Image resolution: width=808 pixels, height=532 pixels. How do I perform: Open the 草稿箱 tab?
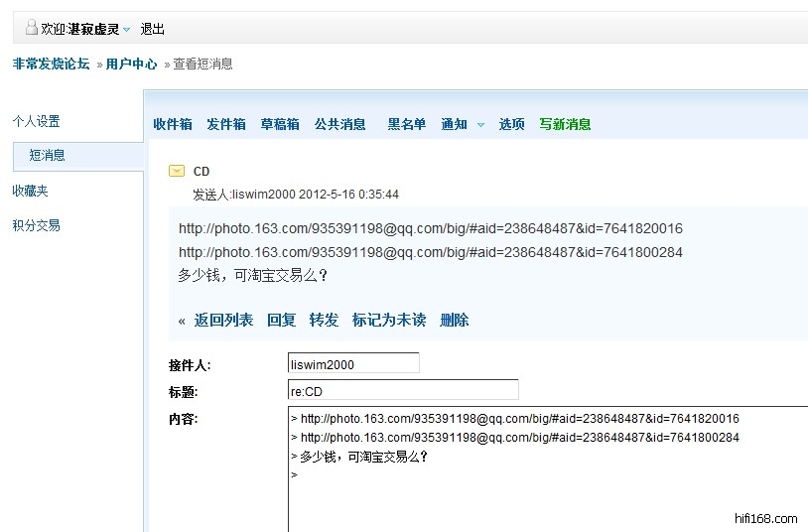(280, 124)
